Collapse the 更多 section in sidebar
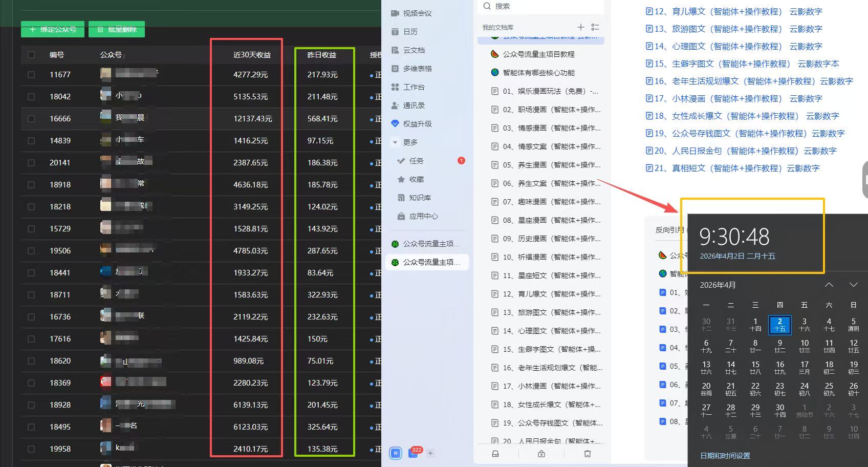 point(395,142)
